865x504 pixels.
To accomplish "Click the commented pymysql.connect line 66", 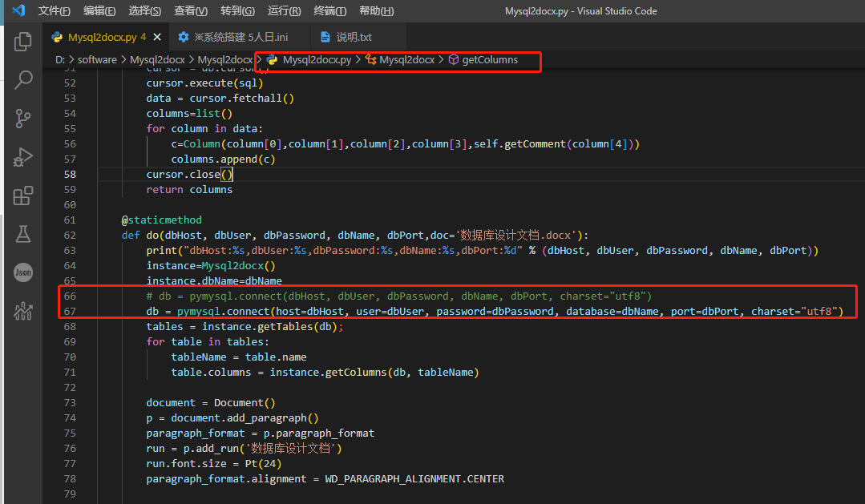I will (x=399, y=296).
